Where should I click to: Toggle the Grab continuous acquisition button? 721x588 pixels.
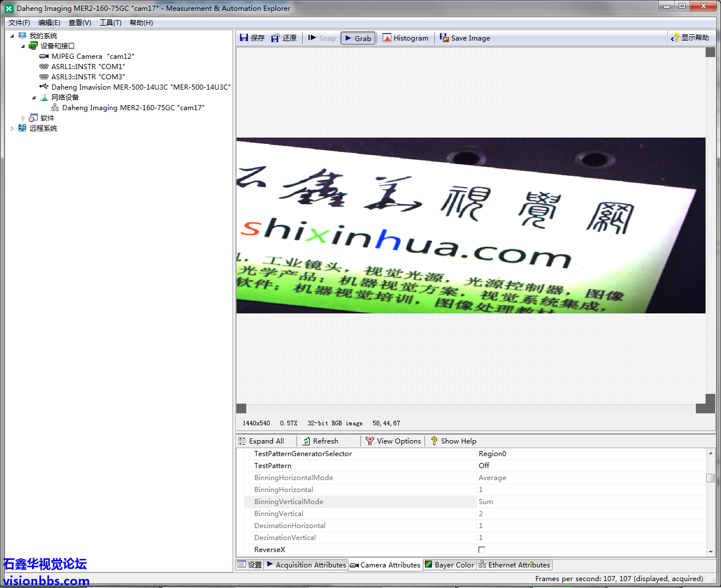click(x=358, y=38)
